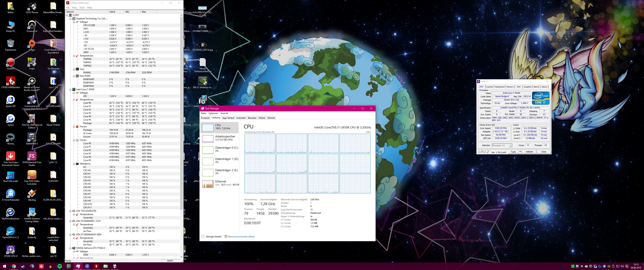Open the Overwatch desktop shortcut
644x270 pixels.
click(x=32, y=25)
